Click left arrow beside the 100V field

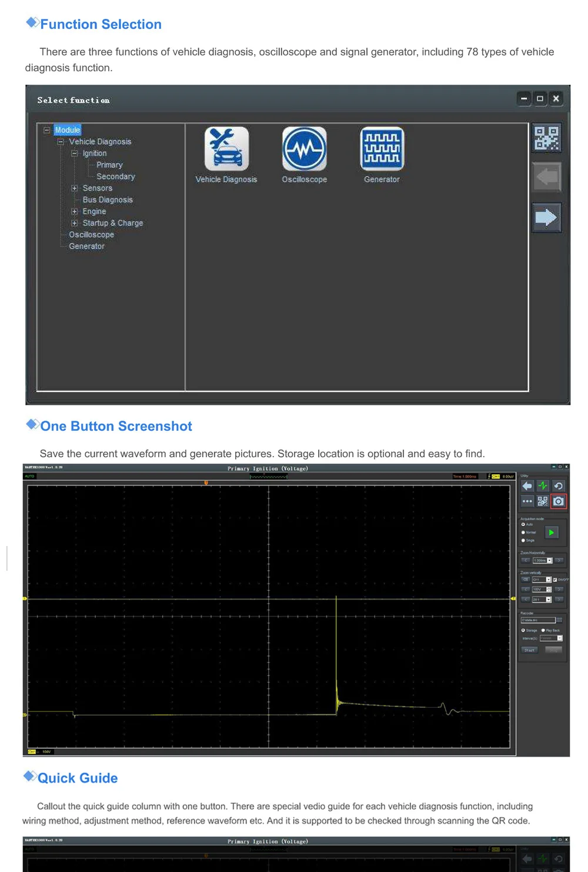(x=526, y=590)
